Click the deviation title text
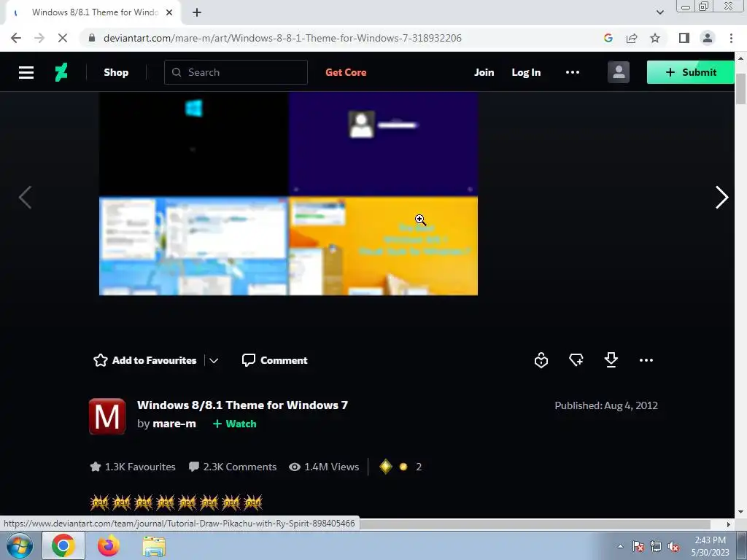747x560 pixels. point(242,405)
